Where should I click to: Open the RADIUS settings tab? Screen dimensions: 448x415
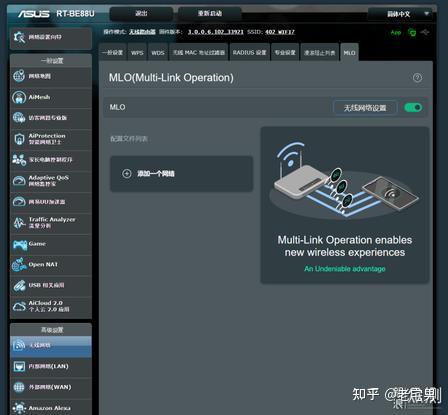point(249,52)
